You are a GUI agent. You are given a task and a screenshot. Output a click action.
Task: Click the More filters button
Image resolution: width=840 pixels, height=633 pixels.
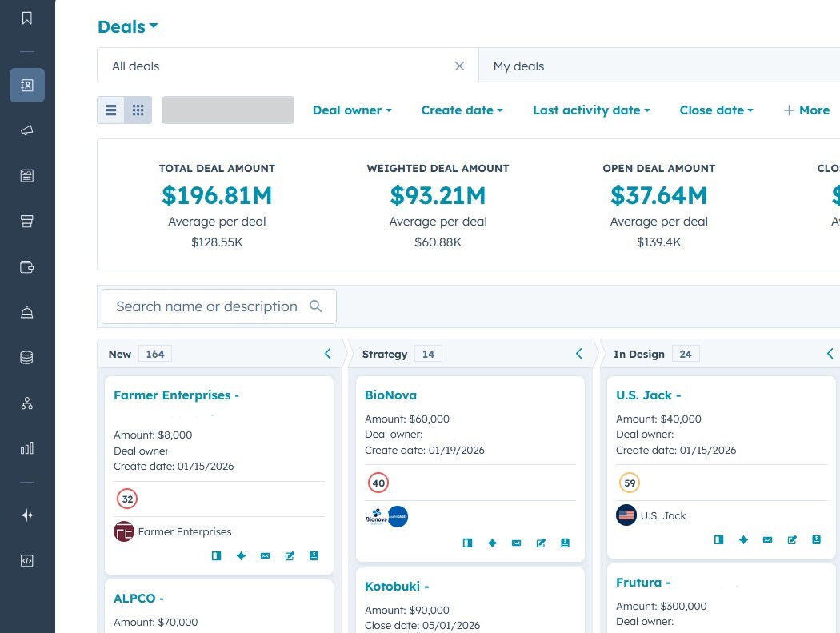806,110
